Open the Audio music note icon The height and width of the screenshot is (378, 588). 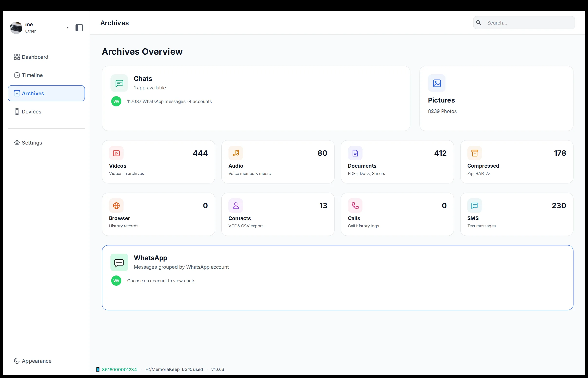[236, 153]
